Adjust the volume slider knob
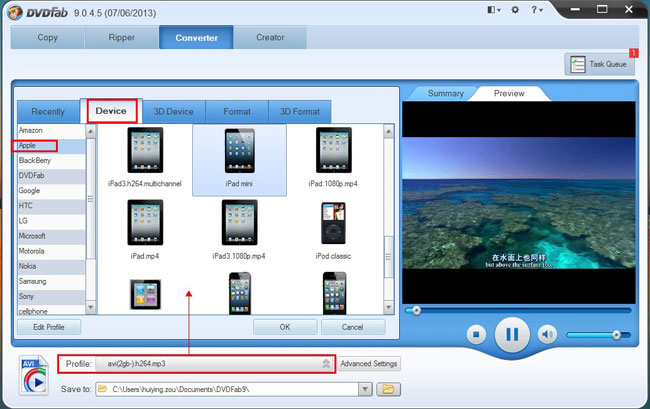This screenshot has width=650, height=409. point(616,335)
